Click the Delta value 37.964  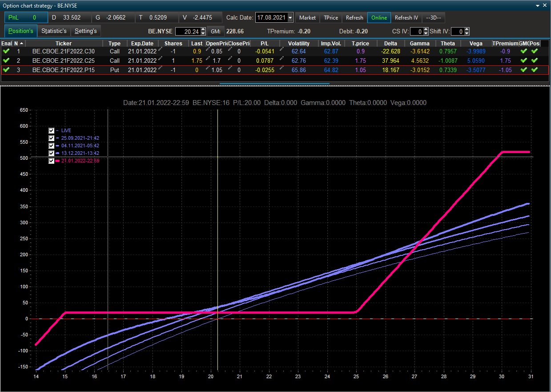click(391, 61)
